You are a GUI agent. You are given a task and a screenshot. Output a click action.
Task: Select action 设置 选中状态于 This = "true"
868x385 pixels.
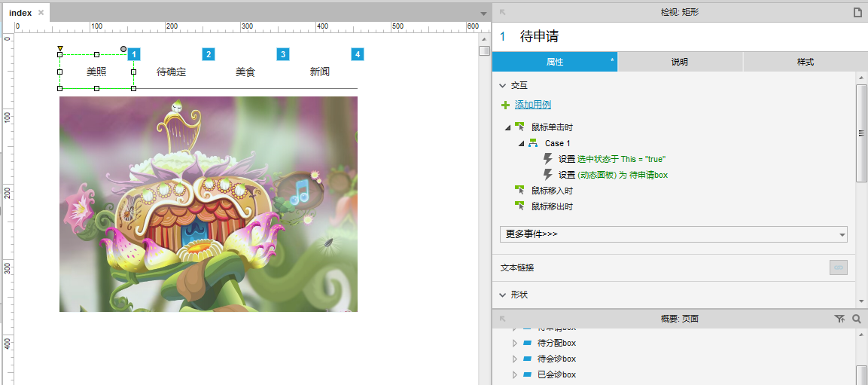612,159
